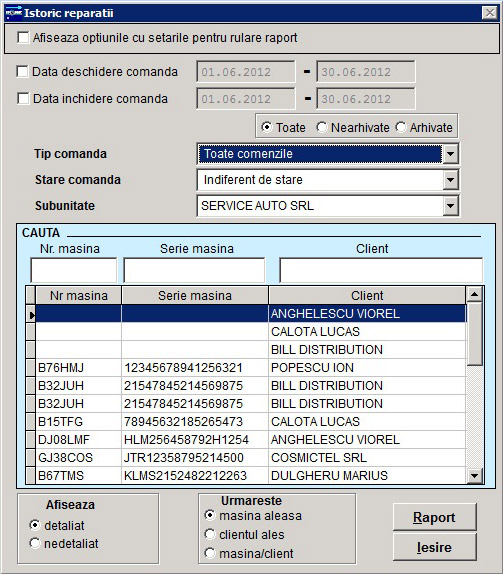The height and width of the screenshot is (574, 503).
Task: Click scroll down arrow in the car list
Action: click(474, 476)
